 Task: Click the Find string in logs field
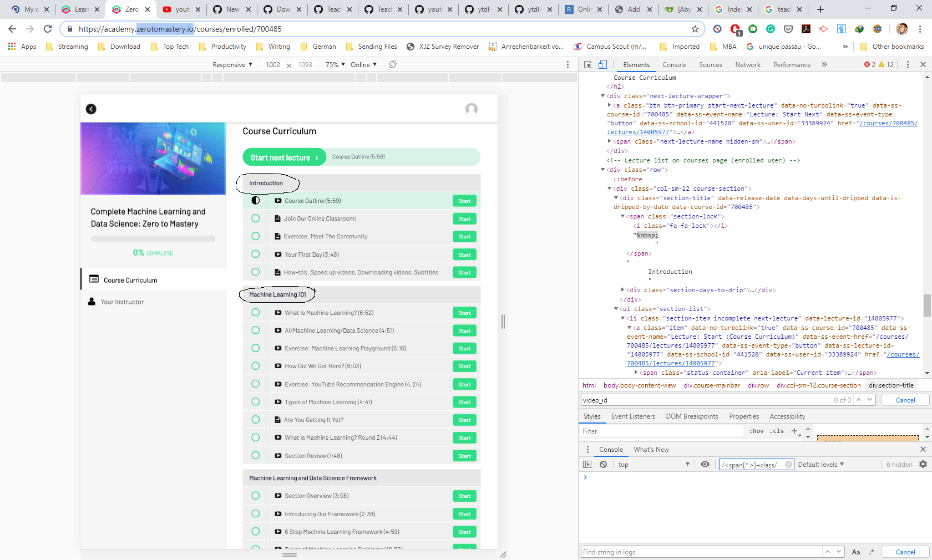(701, 552)
